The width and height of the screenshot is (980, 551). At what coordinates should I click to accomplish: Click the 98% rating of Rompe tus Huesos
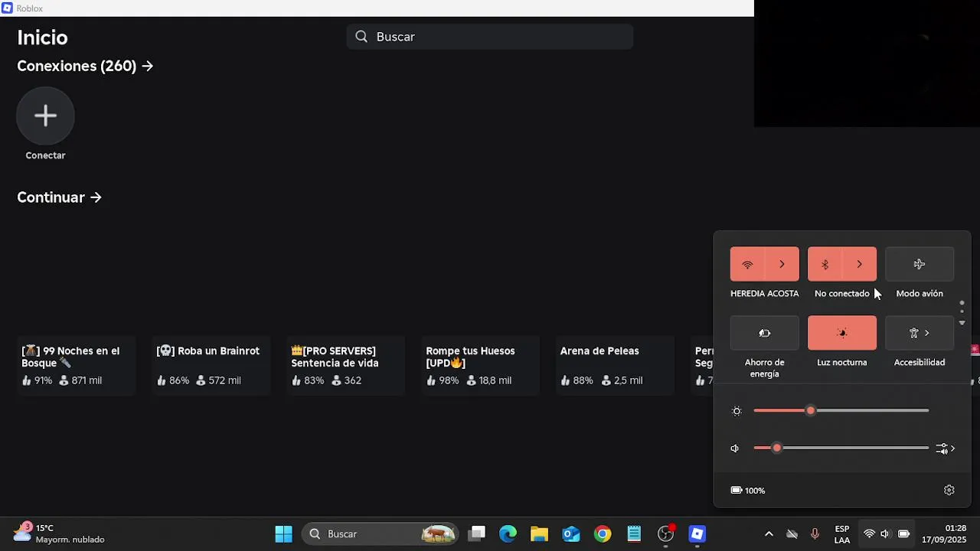443,380
